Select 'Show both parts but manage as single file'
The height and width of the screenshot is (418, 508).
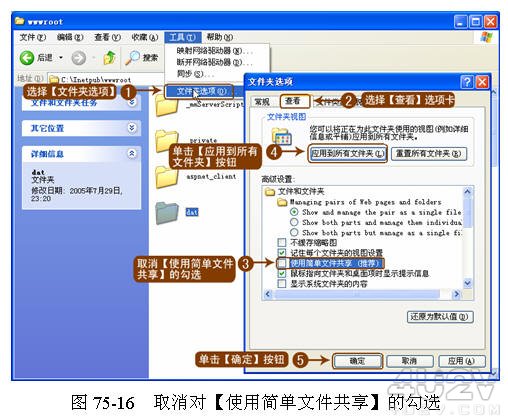[294, 233]
